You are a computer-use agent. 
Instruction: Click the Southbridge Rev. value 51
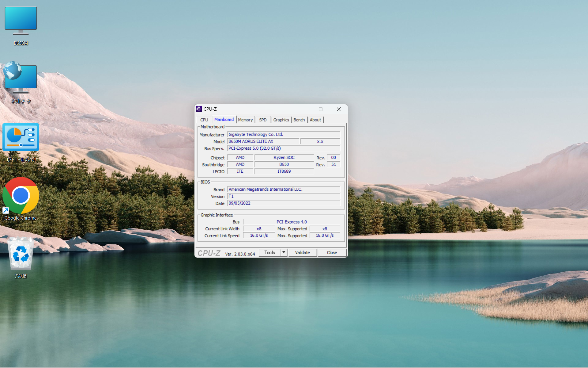tap(334, 164)
